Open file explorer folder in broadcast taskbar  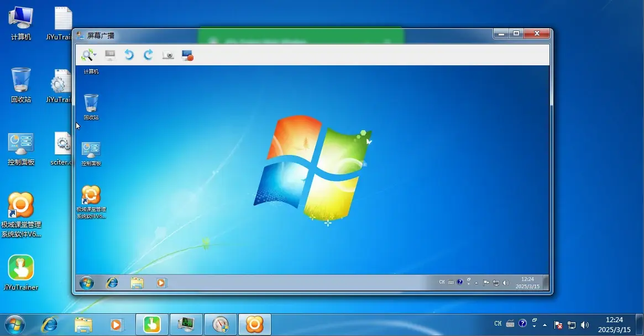[137, 283]
